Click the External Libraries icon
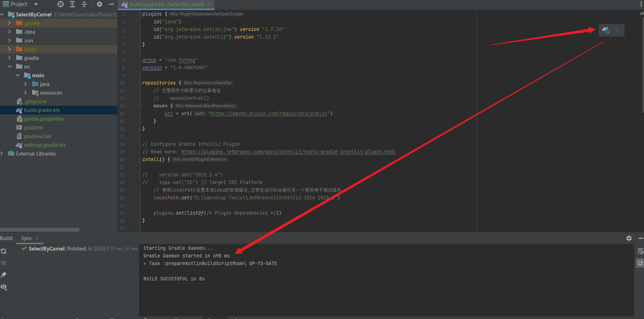Viewport: 644px width, 319px height. (x=11, y=153)
